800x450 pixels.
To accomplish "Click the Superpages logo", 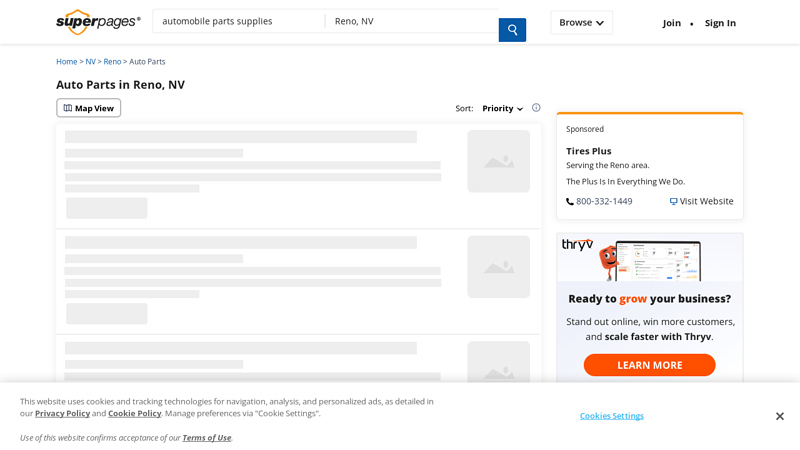I will tap(98, 22).
